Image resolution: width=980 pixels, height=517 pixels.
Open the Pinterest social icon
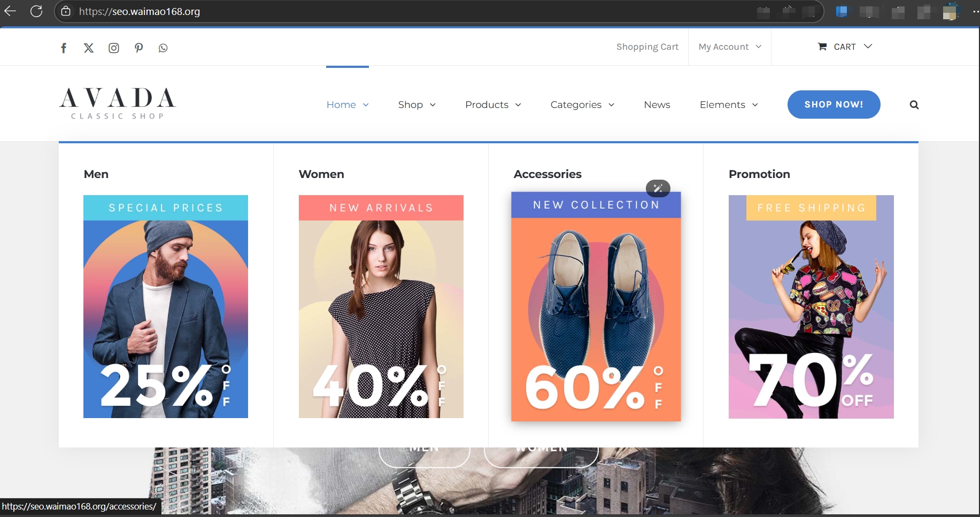pos(138,48)
